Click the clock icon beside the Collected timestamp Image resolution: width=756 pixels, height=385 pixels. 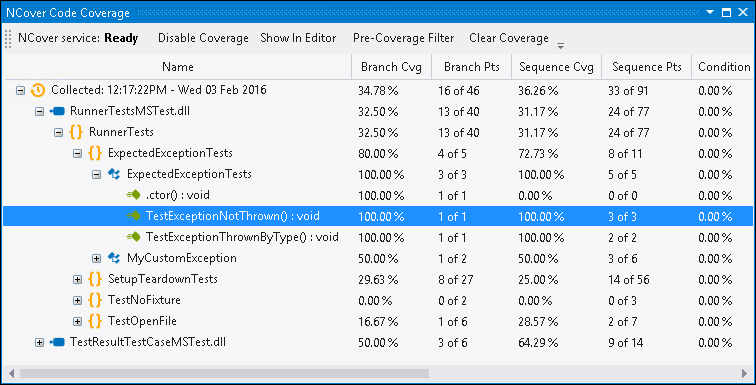38,90
